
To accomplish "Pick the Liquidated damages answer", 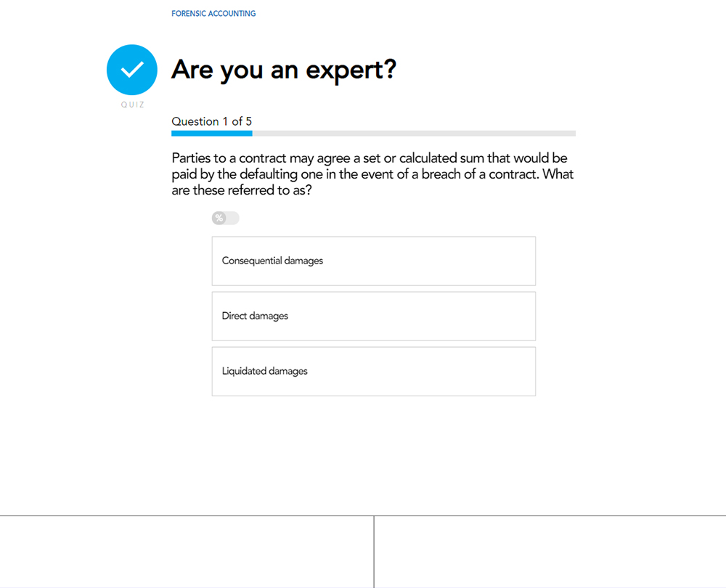I will click(373, 371).
